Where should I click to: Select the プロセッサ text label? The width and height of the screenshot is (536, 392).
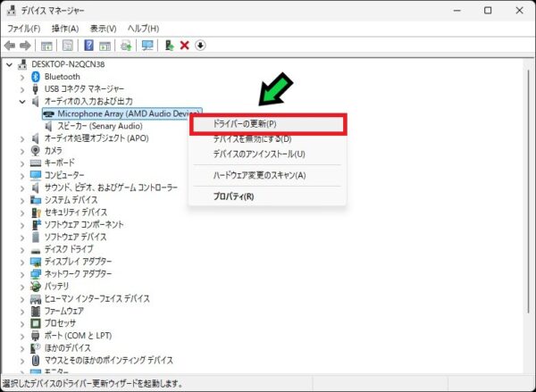60,323
